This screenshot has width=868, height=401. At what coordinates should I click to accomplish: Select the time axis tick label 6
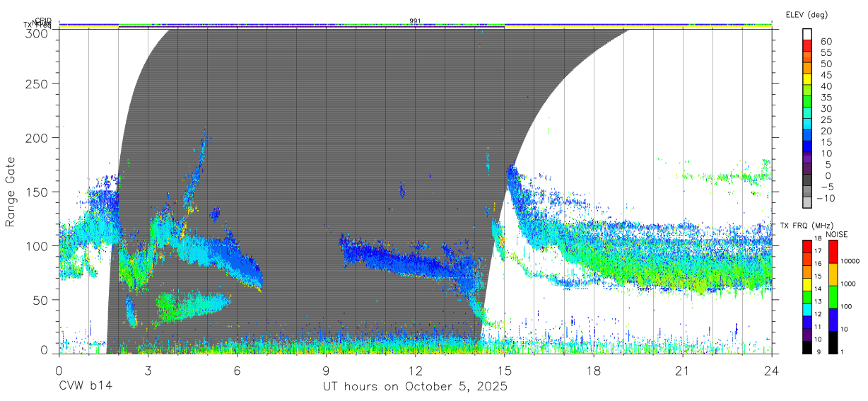pyautogui.click(x=237, y=371)
